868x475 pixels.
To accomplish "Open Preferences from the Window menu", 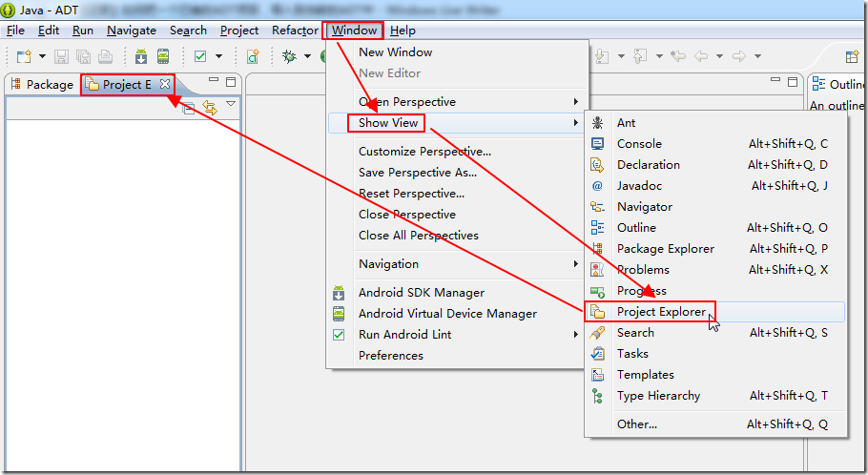I will coord(456,356).
